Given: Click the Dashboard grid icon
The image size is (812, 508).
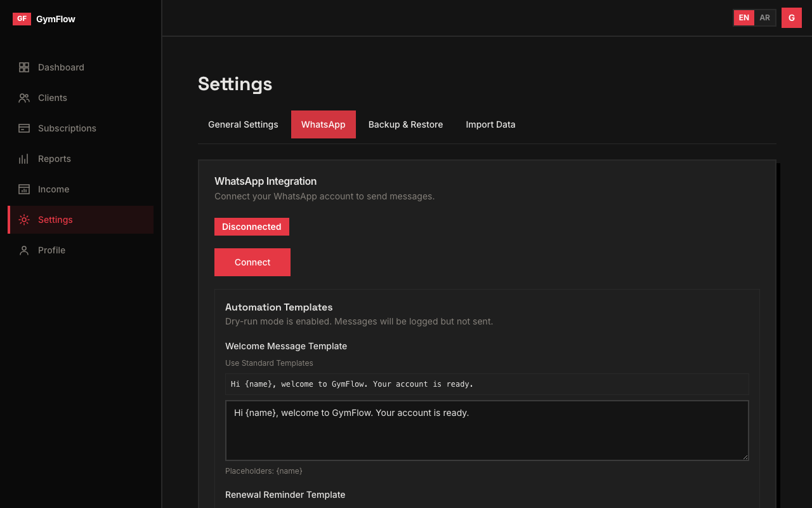Looking at the screenshot, I should [x=24, y=67].
